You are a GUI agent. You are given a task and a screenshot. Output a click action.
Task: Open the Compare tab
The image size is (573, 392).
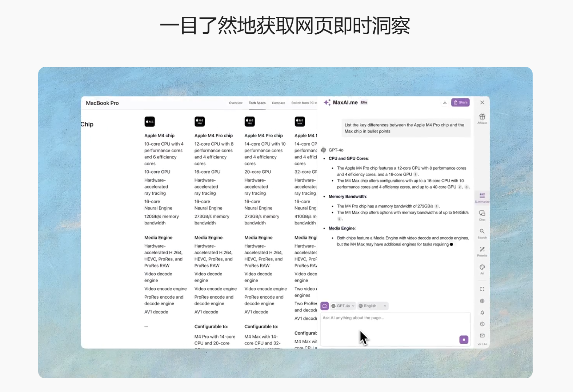coord(279,103)
